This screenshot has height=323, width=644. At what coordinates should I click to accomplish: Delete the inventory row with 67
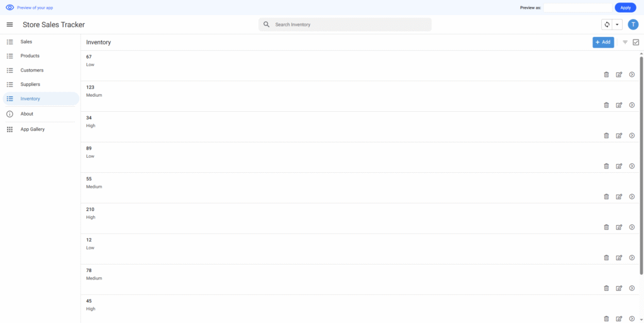[606, 74]
